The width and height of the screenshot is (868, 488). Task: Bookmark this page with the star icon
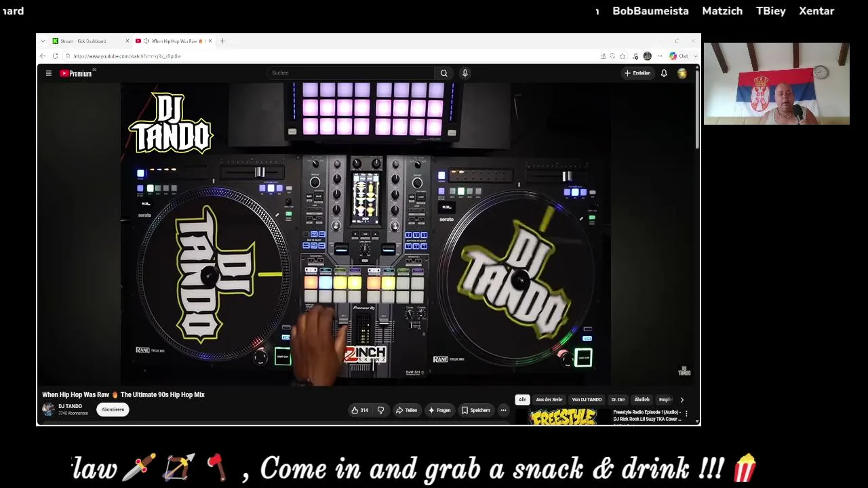(x=623, y=56)
